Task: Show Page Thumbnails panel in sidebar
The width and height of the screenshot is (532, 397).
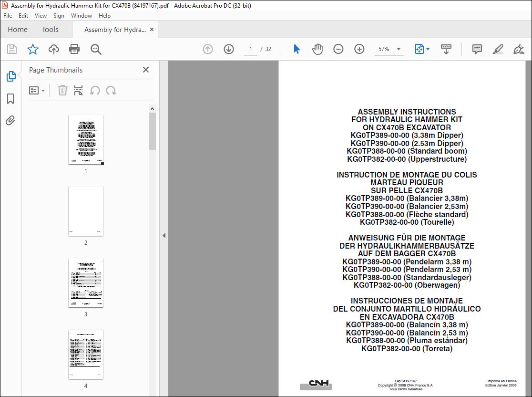Action: click(11, 76)
